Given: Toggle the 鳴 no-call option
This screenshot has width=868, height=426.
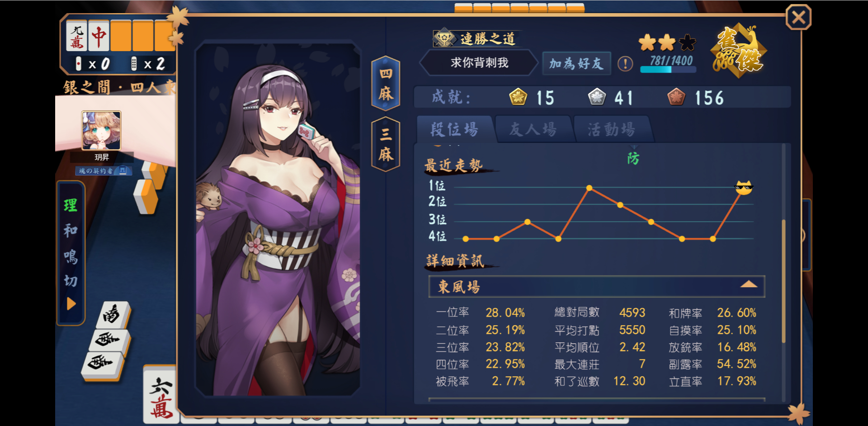Looking at the screenshot, I should [71, 256].
